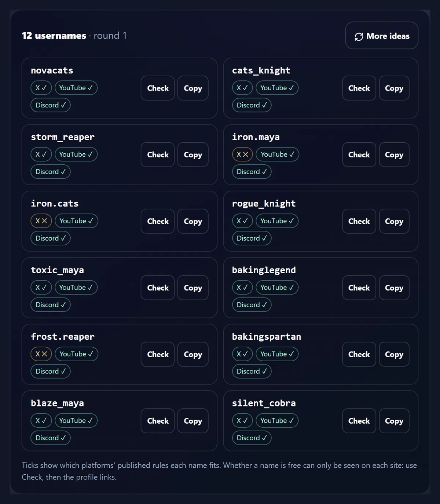Select the iron.cats username text
The width and height of the screenshot is (440, 504).
coord(55,204)
